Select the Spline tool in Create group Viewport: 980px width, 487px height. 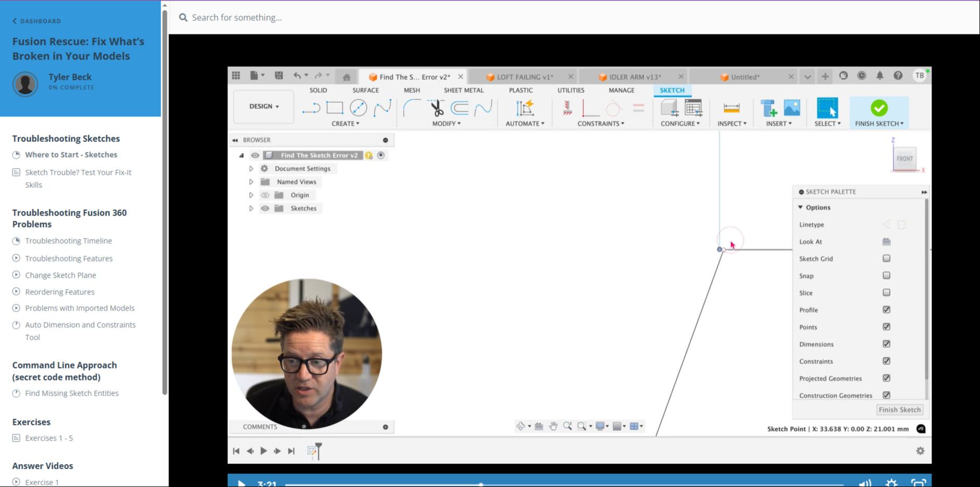point(382,108)
